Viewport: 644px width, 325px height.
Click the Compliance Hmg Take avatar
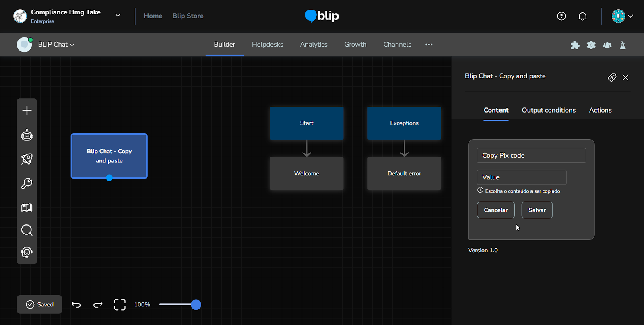coord(20,16)
